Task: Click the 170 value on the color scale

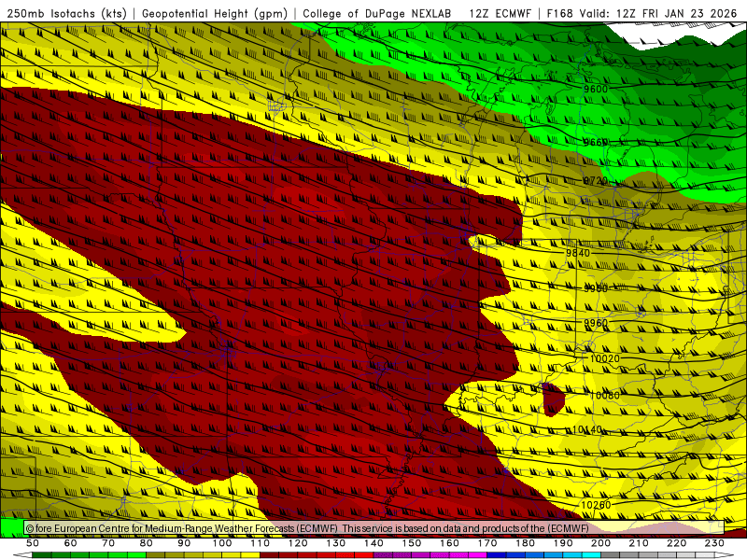Action: (x=487, y=543)
